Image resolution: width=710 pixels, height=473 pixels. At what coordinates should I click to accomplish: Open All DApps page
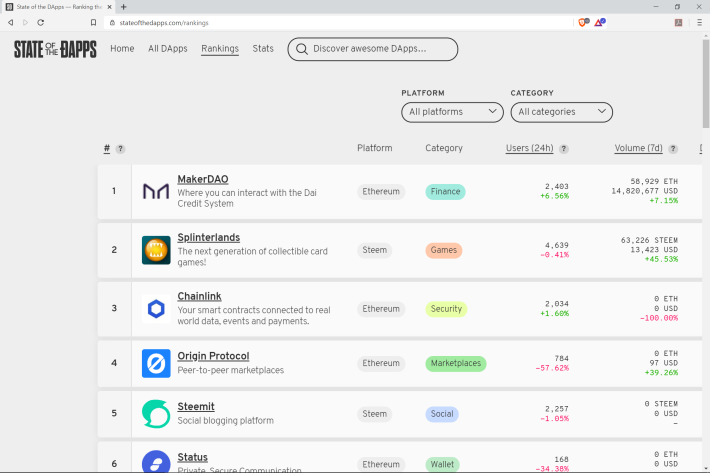point(168,48)
